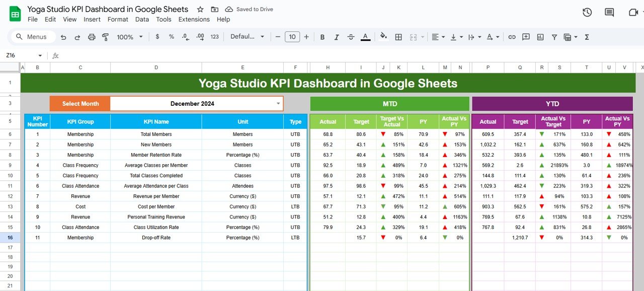Select the paint format tool
This screenshot has height=291, width=644.
click(x=105, y=37)
